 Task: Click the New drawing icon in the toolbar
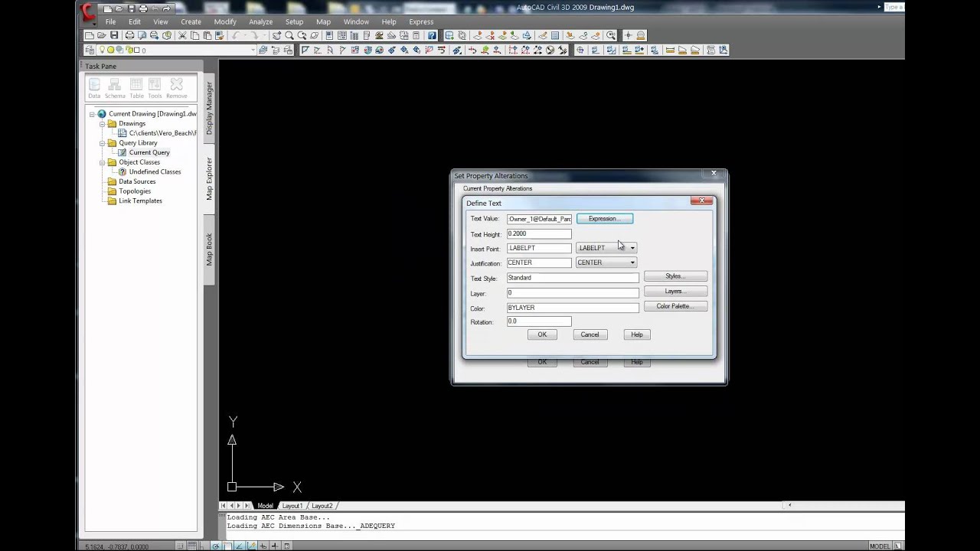click(x=89, y=35)
